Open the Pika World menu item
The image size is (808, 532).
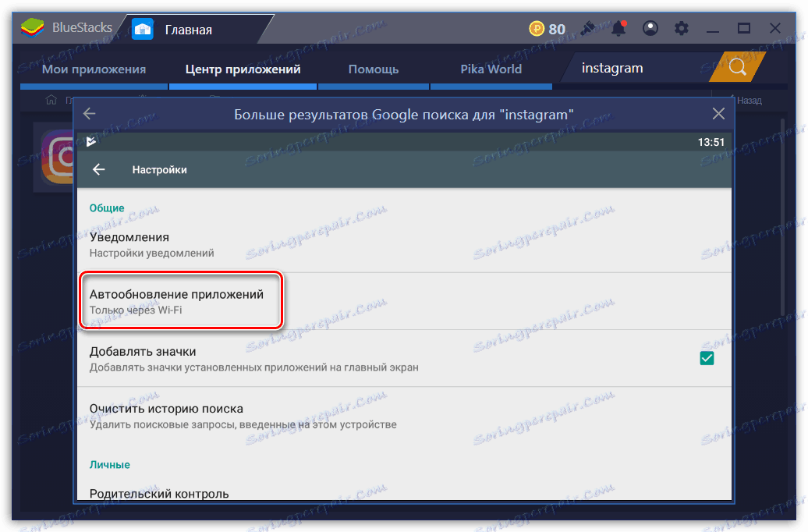tap(491, 69)
